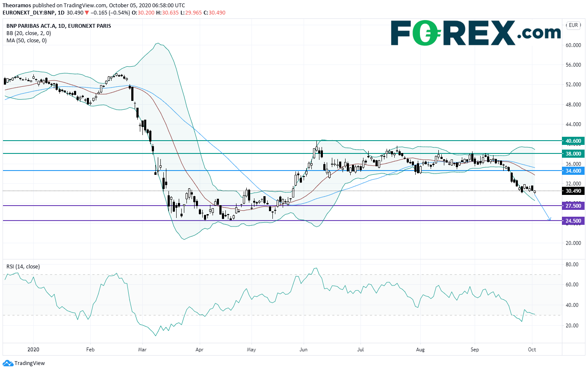This screenshot has width=588, height=371.
Task: Click the 24.500 purple support label
Action: pos(573,221)
